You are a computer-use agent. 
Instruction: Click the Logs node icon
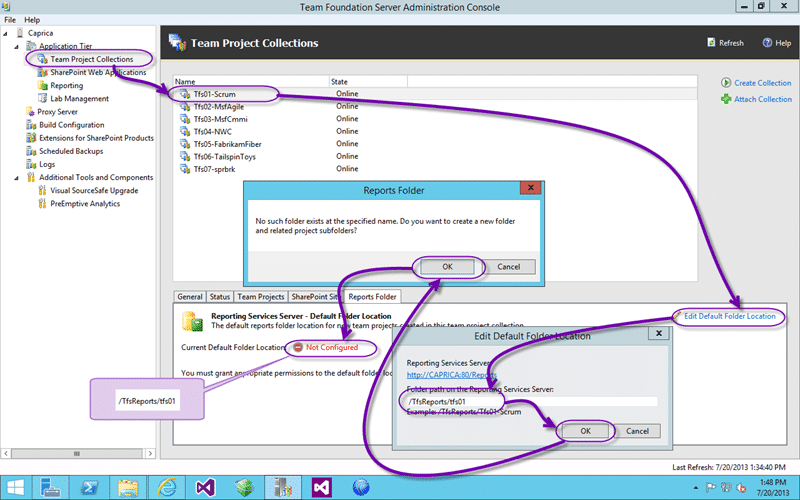tap(31, 164)
